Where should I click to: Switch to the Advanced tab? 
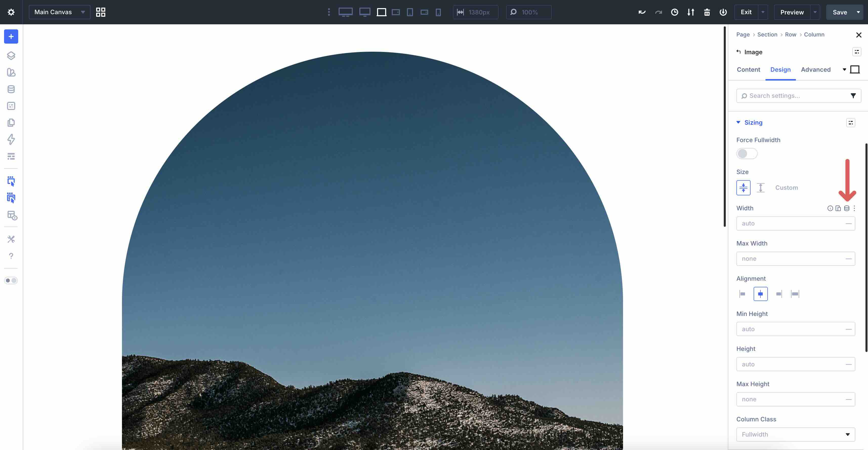tap(816, 69)
